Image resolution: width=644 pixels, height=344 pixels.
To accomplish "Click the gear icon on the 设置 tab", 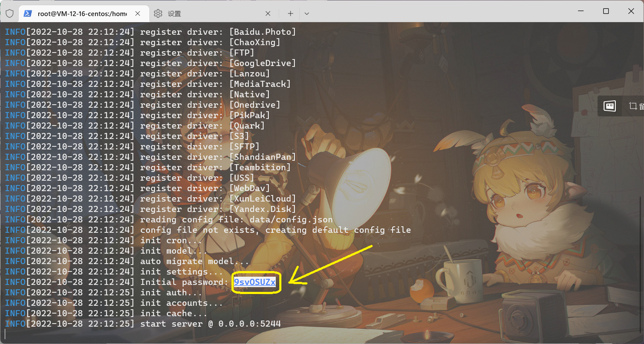I will tap(158, 13).
